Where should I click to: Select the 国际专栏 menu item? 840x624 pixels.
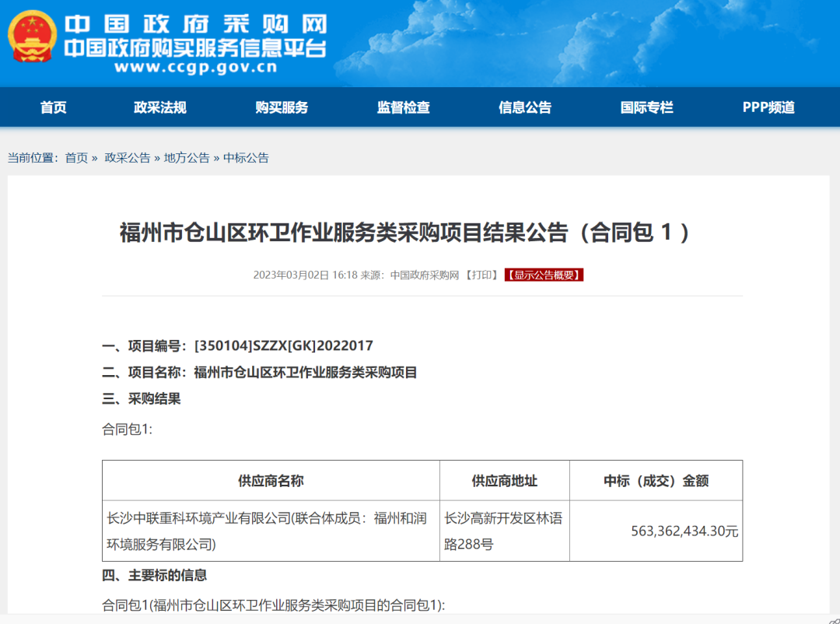tap(646, 107)
